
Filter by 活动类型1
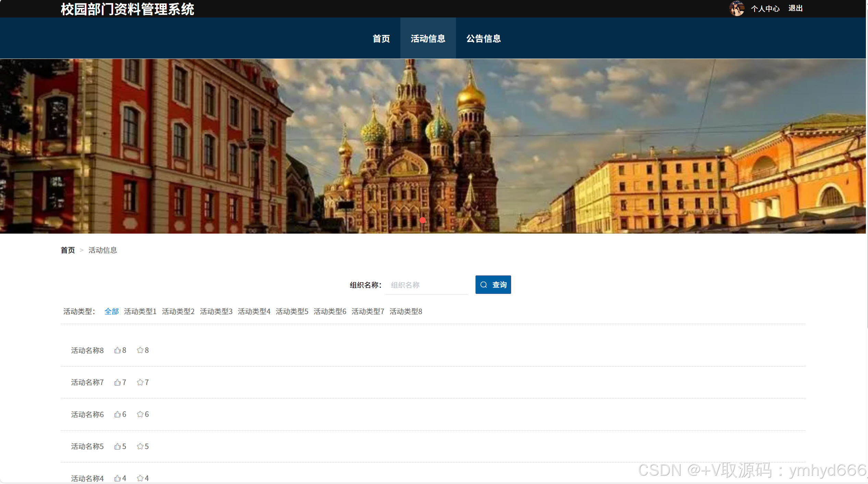tap(140, 311)
